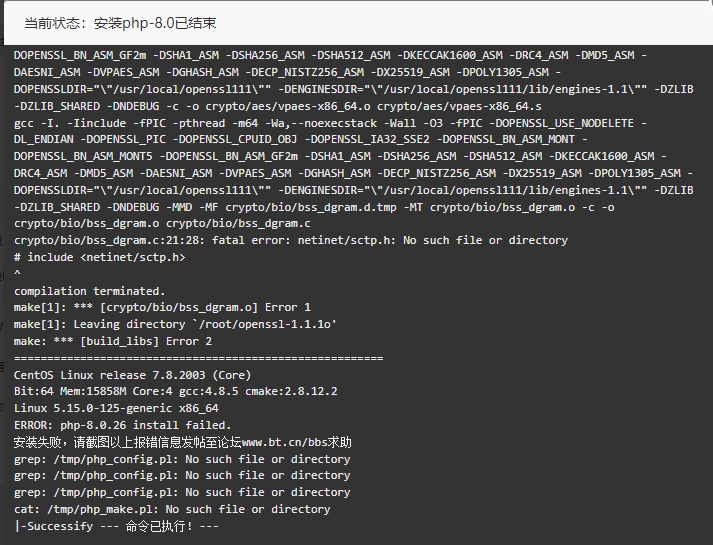Viewport: 713px width, 545px height.
Task: Click the "Leaving directory /root/openssl-1.1.1o" line
Action: pyautogui.click(x=175, y=324)
